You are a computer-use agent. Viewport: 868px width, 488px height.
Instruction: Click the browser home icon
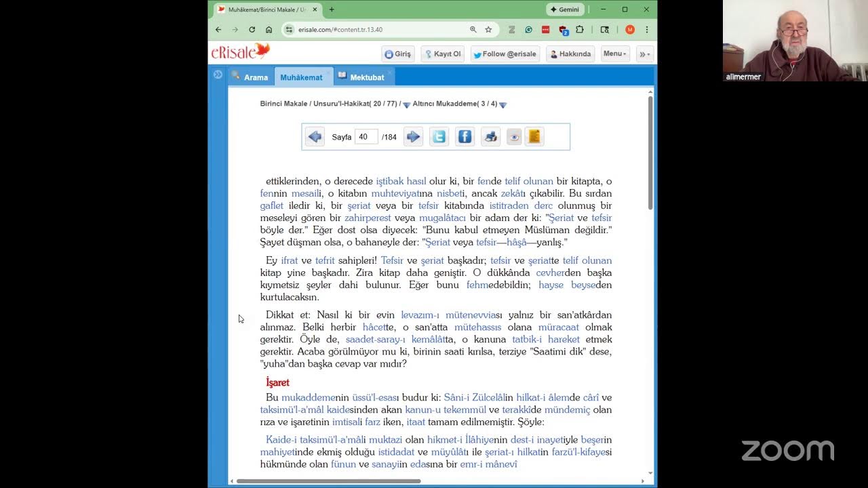269,30
